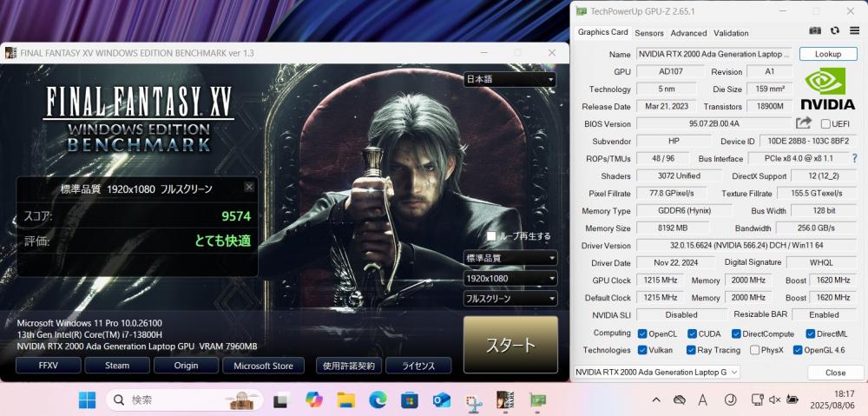Image resolution: width=868 pixels, height=416 pixels.
Task: Click the スタート start button
Action: (510, 345)
